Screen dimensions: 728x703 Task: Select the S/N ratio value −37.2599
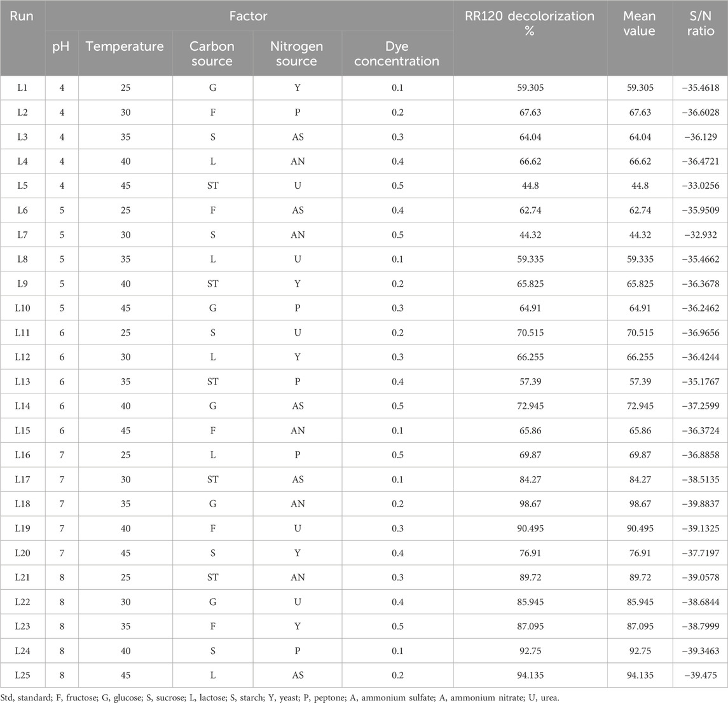[699, 406]
